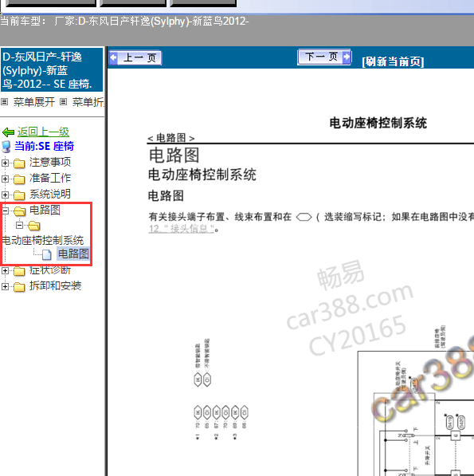This screenshot has width=474, height=476.
Task: Click the computer icon beside 当前:SE 座椅
Action: 6,147
